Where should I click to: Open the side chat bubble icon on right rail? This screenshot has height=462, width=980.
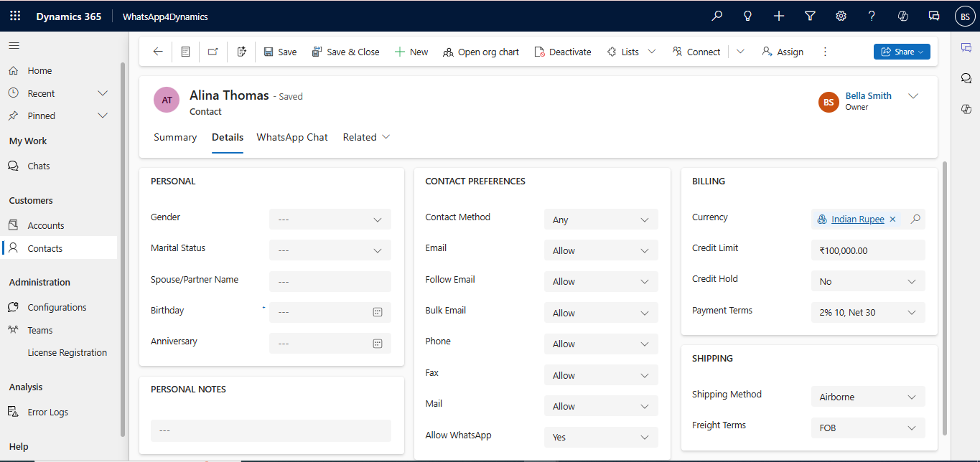pyautogui.click(x=966, y=78)
